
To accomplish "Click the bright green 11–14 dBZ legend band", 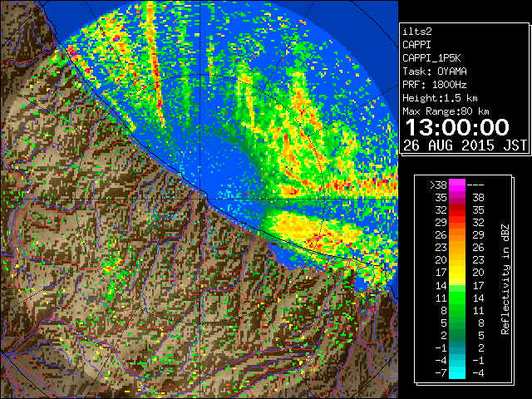I will click(457, 298).
